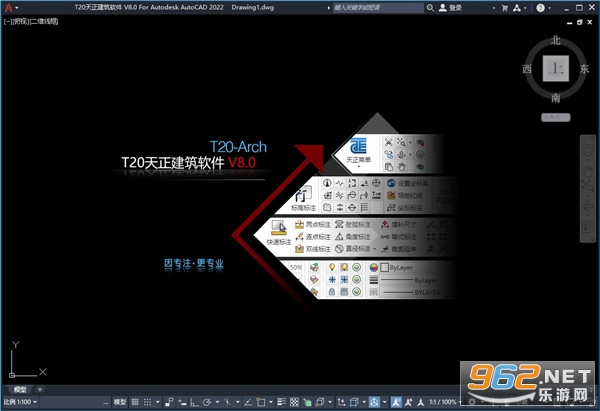Click 西 on the ViewCube compass
The height and width of the screenshot is (411, 600).
(527, 69)
